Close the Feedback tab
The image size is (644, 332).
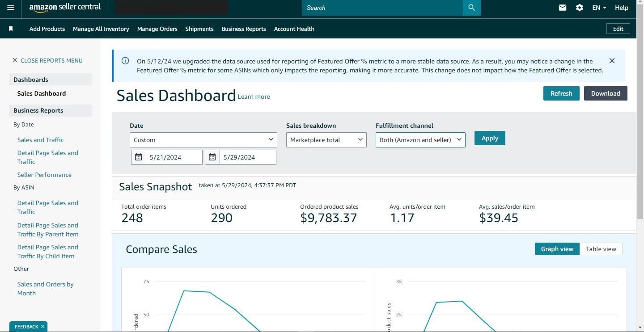pos(42,327)
